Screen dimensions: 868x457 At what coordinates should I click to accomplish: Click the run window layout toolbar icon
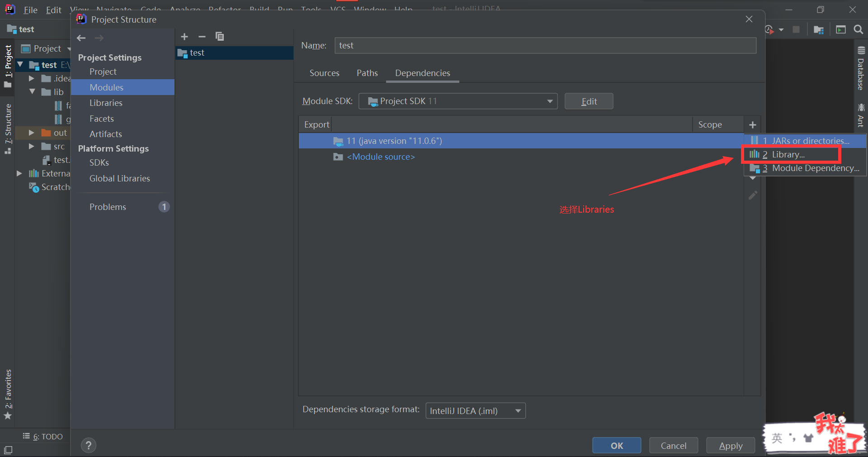coord(841,30)
